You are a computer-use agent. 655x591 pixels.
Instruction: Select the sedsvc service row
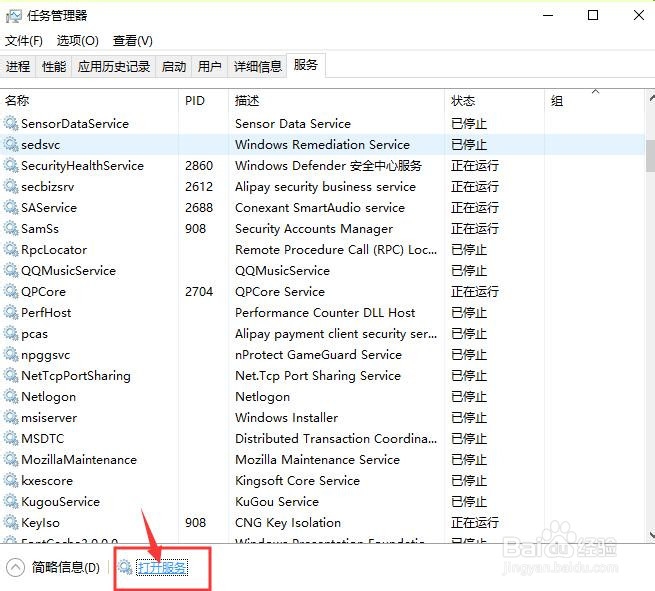click(x=322, y=144)
